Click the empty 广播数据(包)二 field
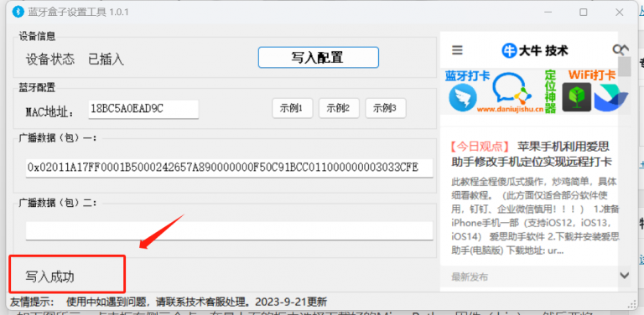Screen dimensions: 644x315 tap(229, 230)
